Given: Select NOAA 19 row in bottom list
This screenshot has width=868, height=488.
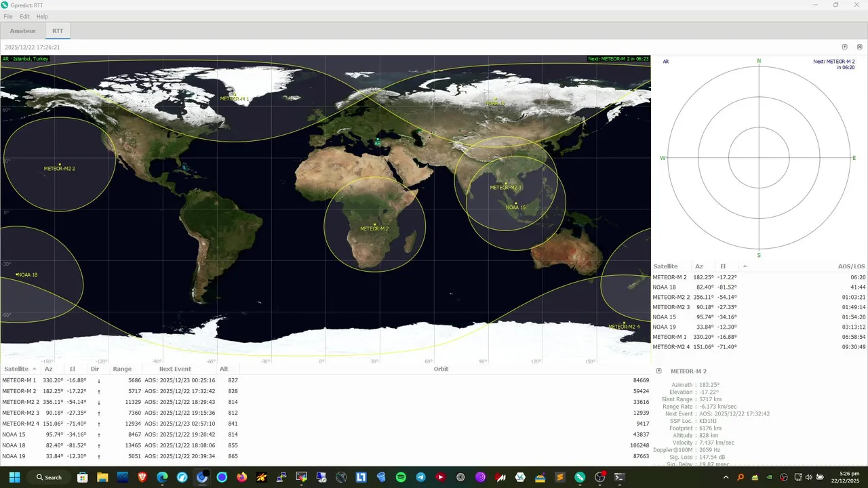Looking at the screenshot, I should tap(325, 456).
